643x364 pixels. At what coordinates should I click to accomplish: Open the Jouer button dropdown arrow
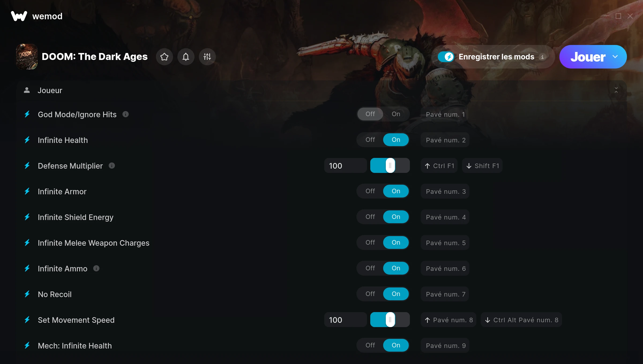615,57
